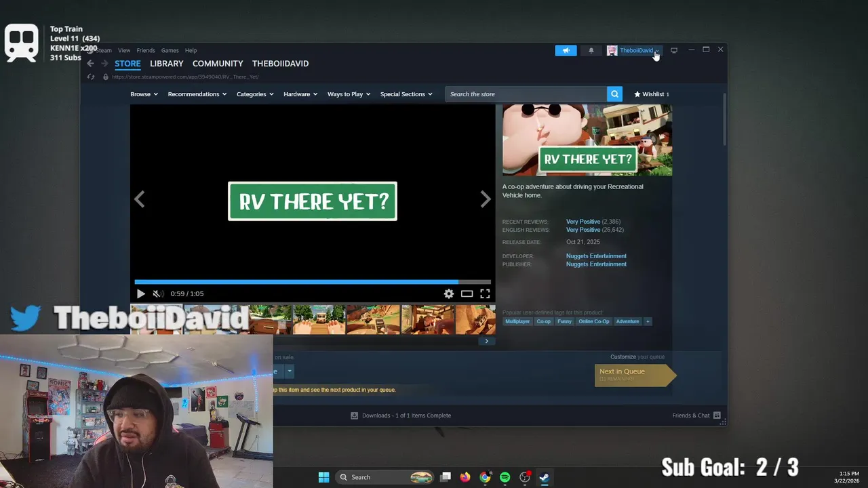Enter fullscreen on the trailer video
This screenshot has height=488, width=868.
[485, 293]
